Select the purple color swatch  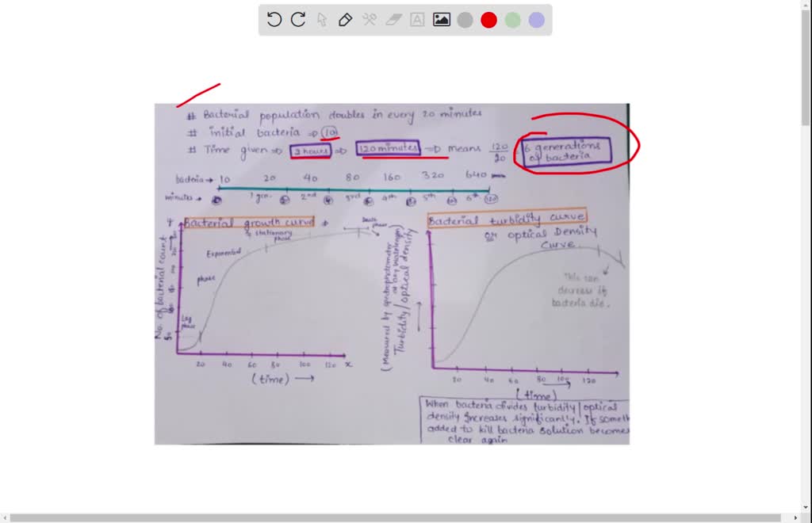pyautogui.click(x=536, y=19)
